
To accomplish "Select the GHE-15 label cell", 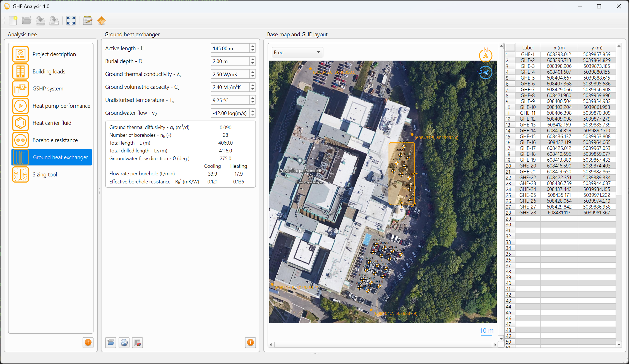I will point(528,136).
